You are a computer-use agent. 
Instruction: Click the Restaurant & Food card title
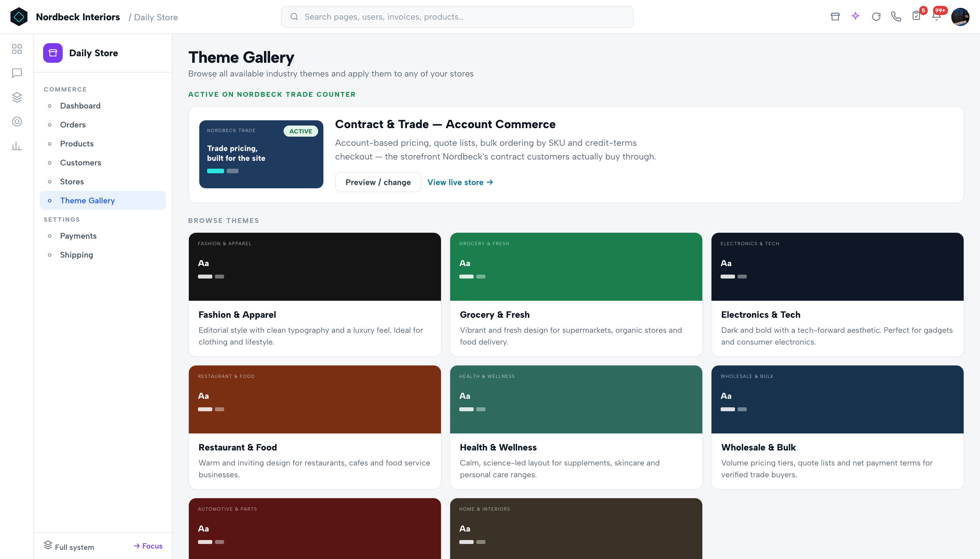pos(238,448)
